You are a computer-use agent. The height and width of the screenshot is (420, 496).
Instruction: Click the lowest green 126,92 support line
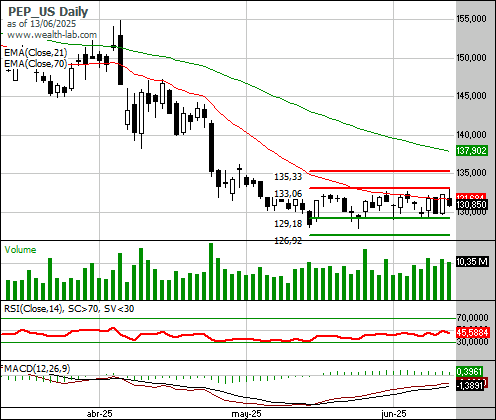click(x=380, y=235)
